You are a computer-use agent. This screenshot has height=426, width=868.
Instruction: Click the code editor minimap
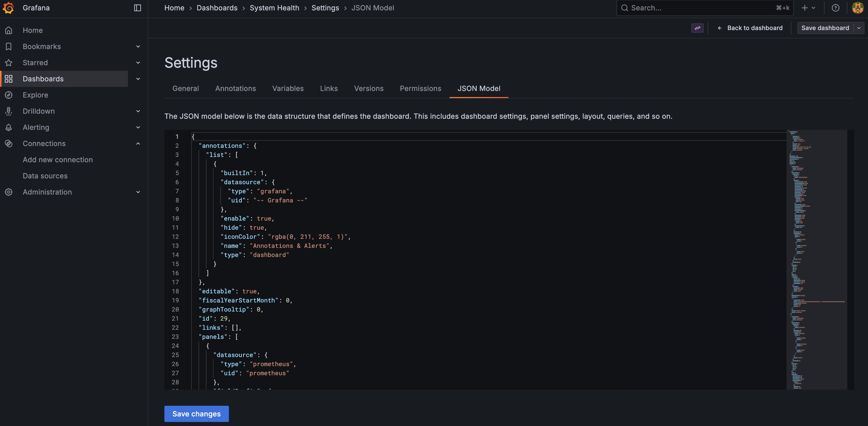click(816, 259)
